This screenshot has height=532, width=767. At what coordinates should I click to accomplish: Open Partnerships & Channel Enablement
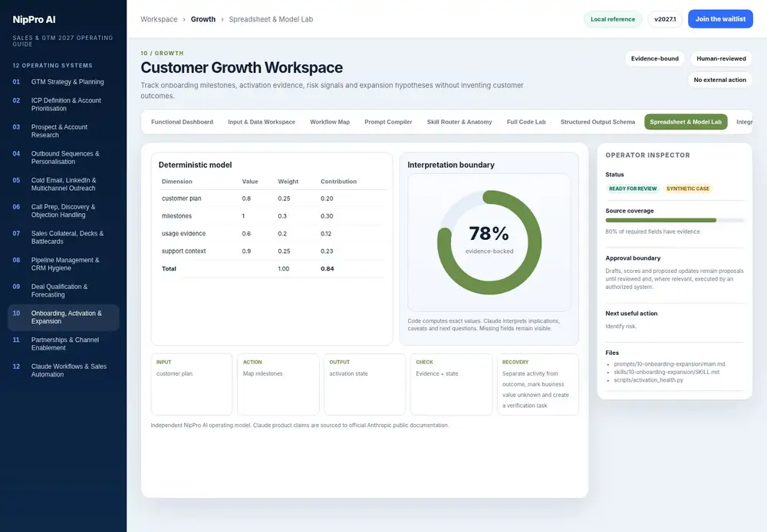[x=63, y=343]
